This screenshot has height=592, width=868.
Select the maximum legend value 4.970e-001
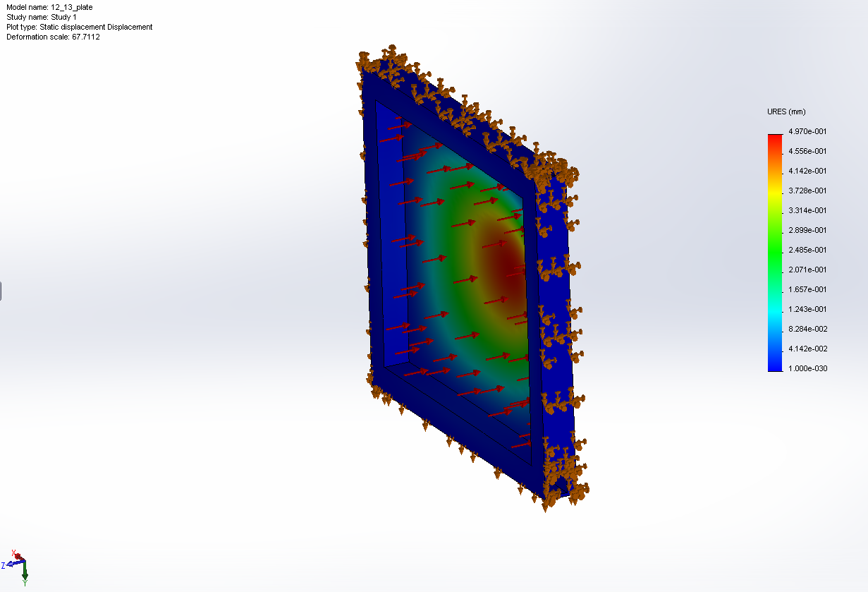(808, 131)
